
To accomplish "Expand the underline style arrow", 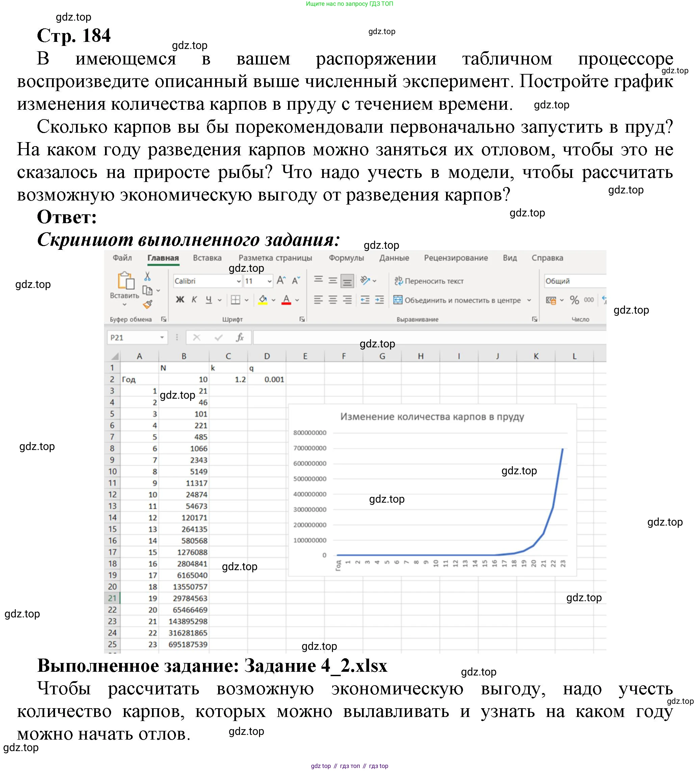I will 219,300.
